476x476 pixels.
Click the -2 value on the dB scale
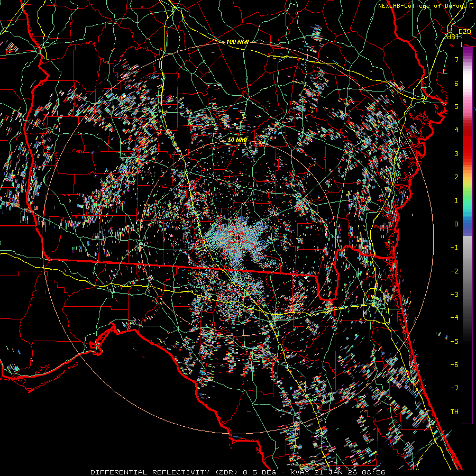454,271
